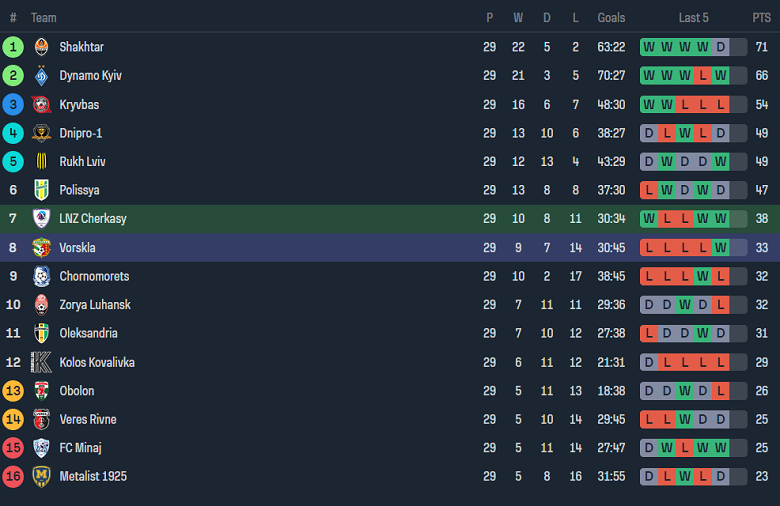Click Dynamo Kyiv's red loss badge

tap(702, 76)
